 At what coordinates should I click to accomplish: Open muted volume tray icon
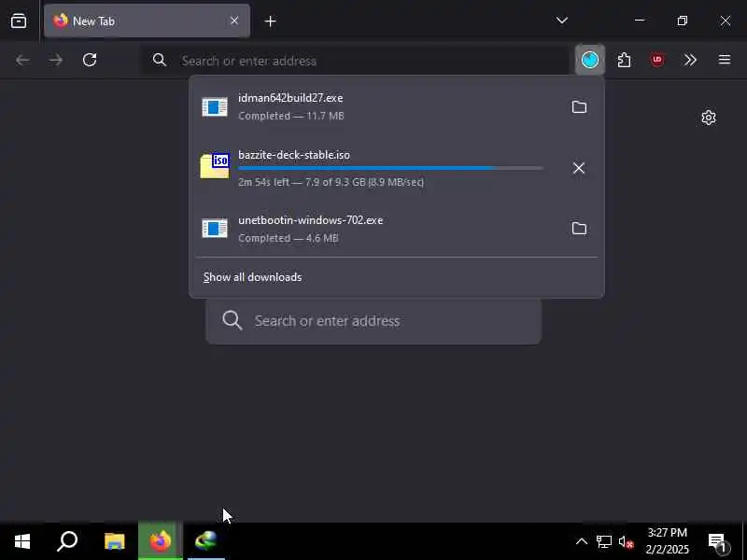coord(626,542)
